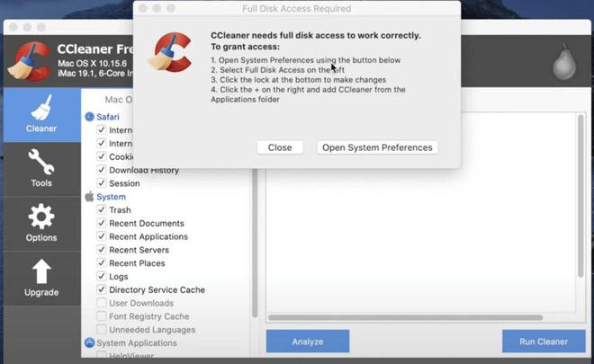594x364 pixels.
Task: Click the Run Cleaner button
Action: click(544, 342)
